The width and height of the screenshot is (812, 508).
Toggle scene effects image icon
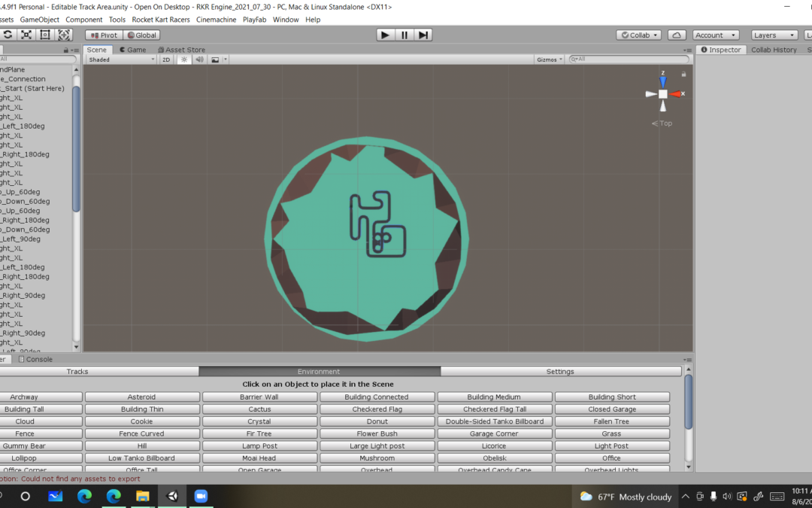tap(215, 59)
